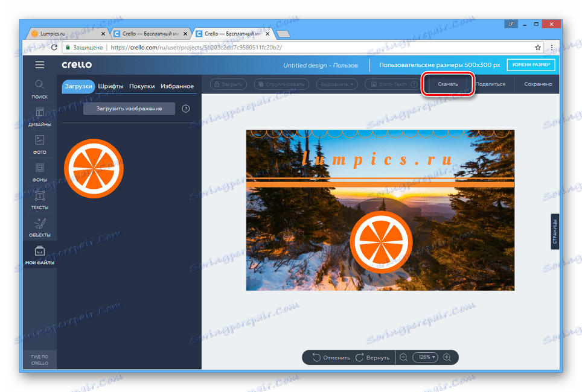Open the Дизайны sidebar section

40,117
